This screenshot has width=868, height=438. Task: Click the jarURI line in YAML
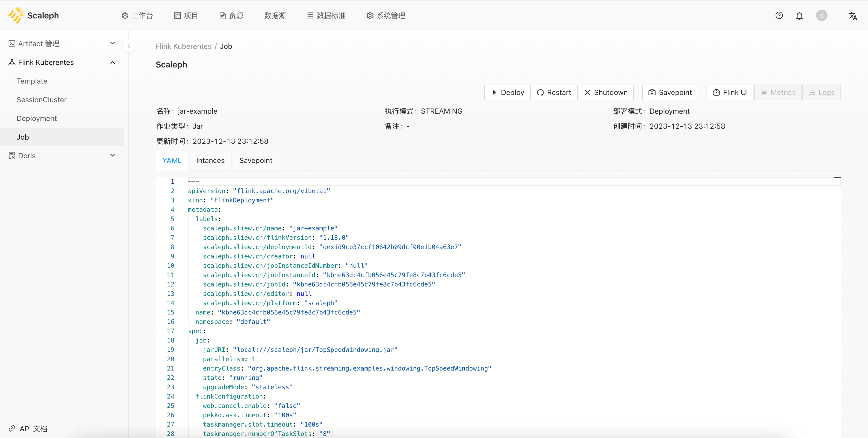coord(300,350)
